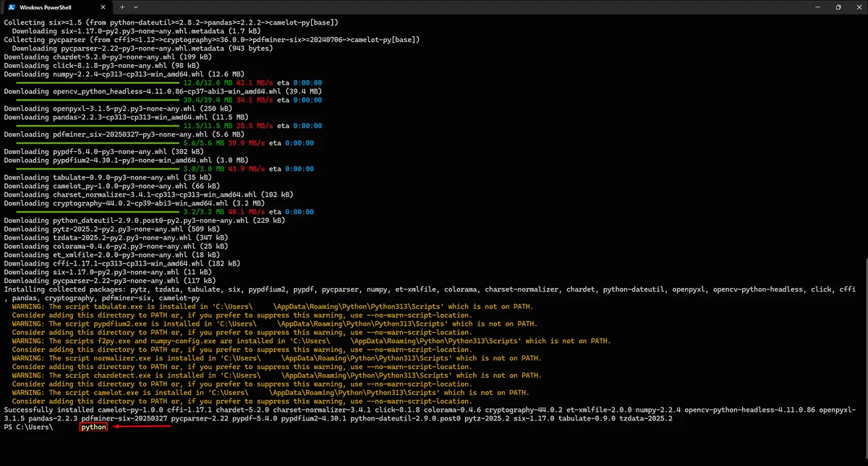Image resolution: width=868 pixels, height=466 pixels.
Task: Close the Windows PowerShell tab
Action: coord(102,7)
